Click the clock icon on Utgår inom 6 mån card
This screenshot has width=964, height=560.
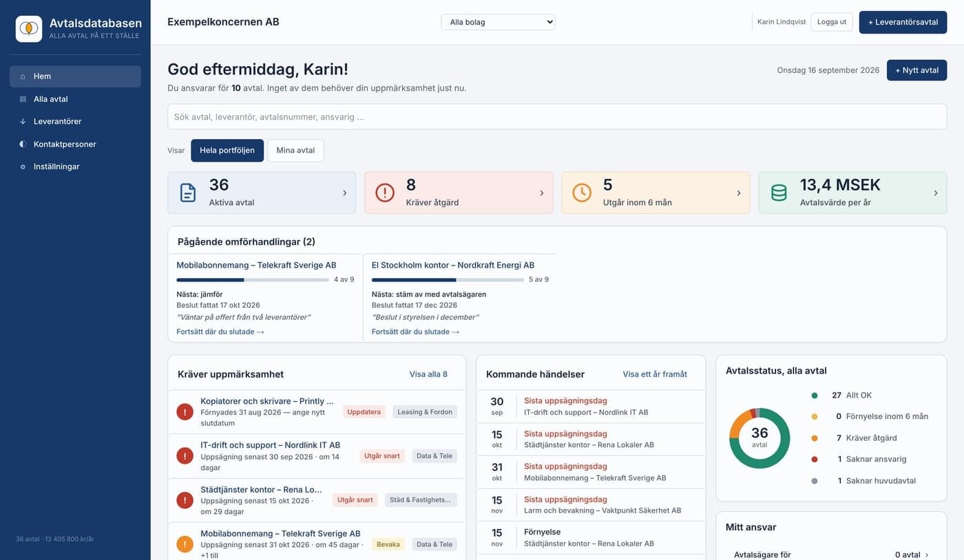(582, 193)
